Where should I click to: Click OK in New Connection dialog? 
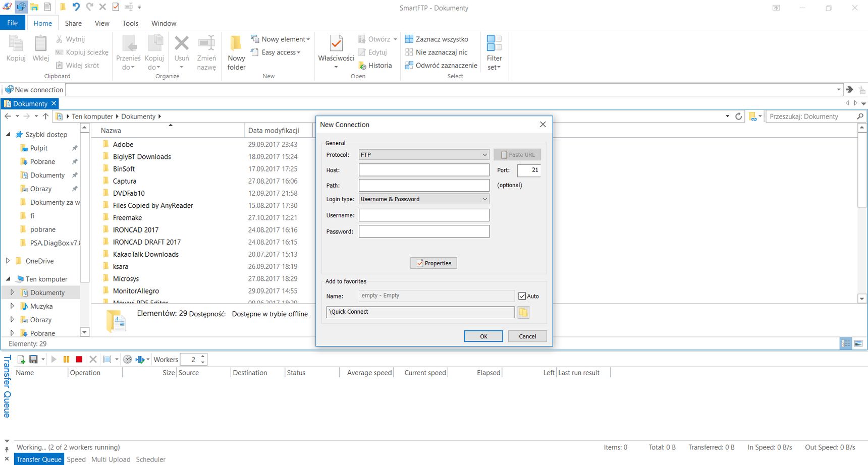tap(483, 336)
